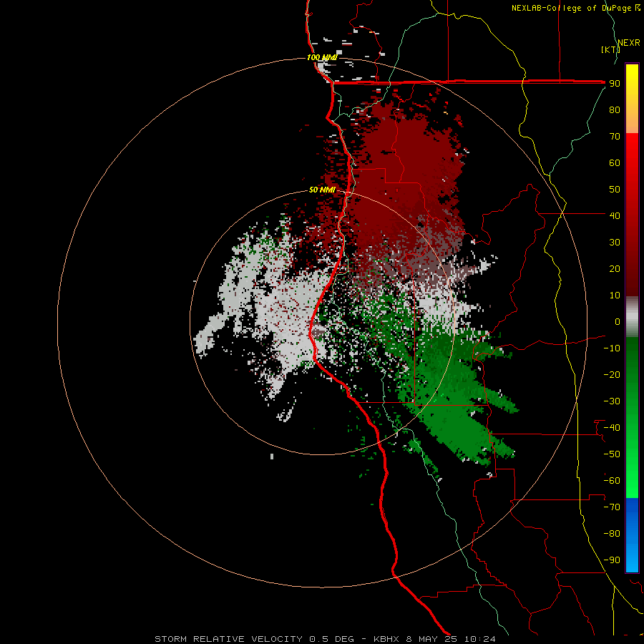Viewport: 644px width, 644px height.
Task: Select the 40 value on the velocity scale
Action: pyautogui.click(x=615, y=215)
